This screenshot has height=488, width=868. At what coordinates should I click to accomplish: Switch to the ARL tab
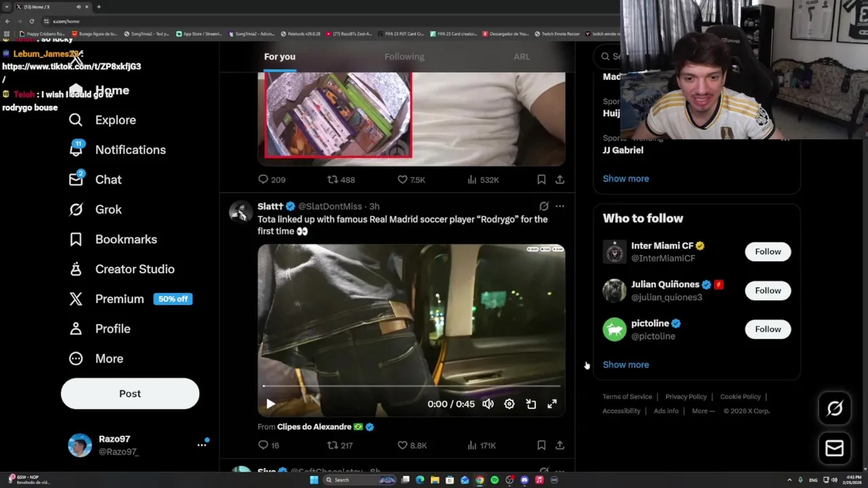521,56
